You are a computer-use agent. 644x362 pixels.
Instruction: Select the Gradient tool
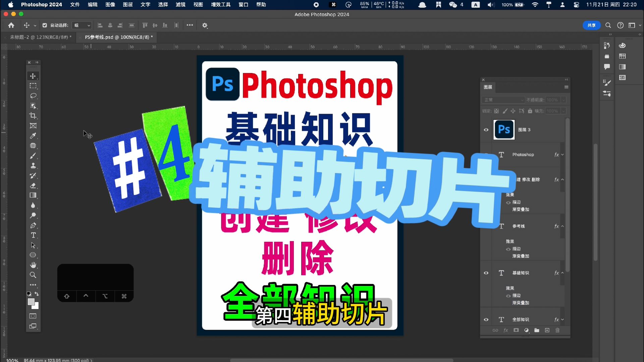[33, 195]
